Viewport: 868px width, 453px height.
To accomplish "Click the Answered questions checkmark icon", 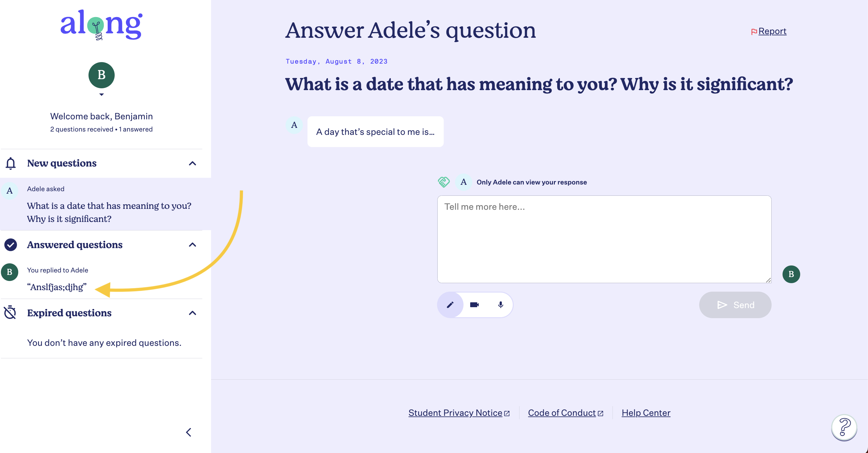I will pyautogui.click(x=10, y=244).
